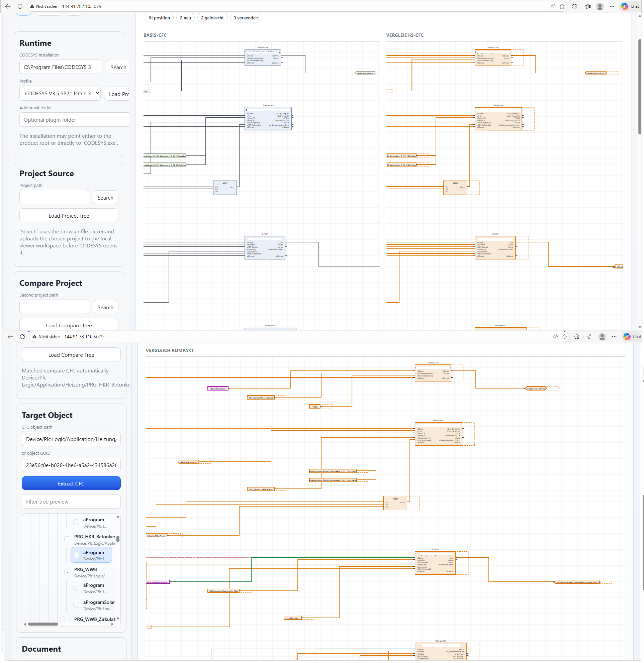Open the CODESYS V3.5 SP21 profile dropdown

point(60,93)
